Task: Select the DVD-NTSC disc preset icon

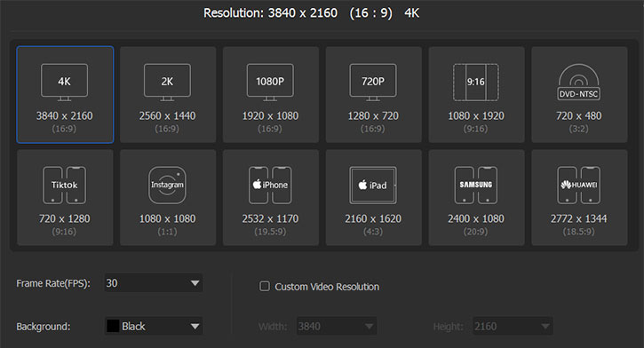Action: [x=578, y=82]
